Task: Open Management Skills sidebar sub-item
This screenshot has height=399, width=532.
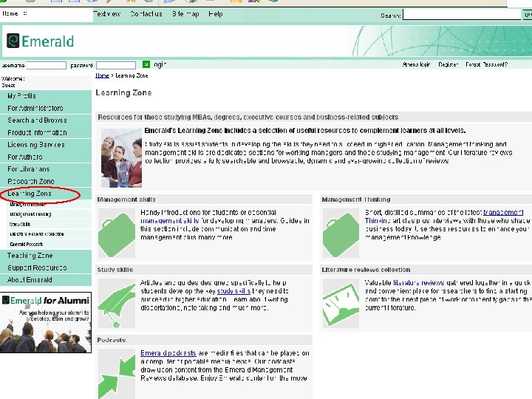Action: tap(49, 204)
